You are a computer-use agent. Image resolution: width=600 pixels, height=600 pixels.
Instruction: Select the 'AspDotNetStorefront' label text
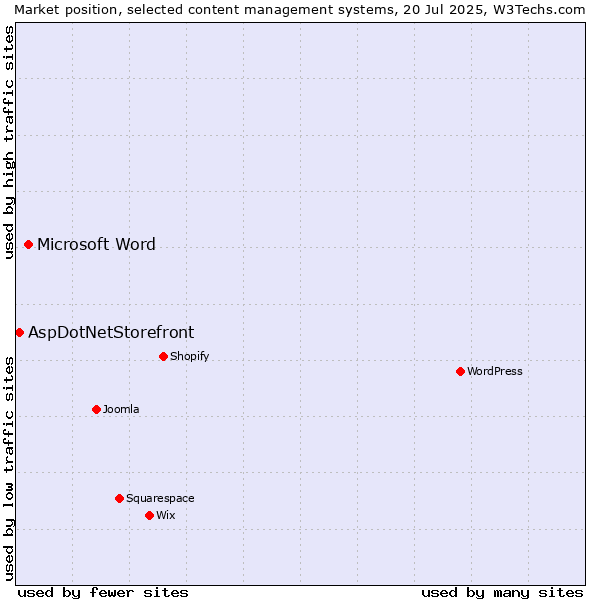coord(111,333)
